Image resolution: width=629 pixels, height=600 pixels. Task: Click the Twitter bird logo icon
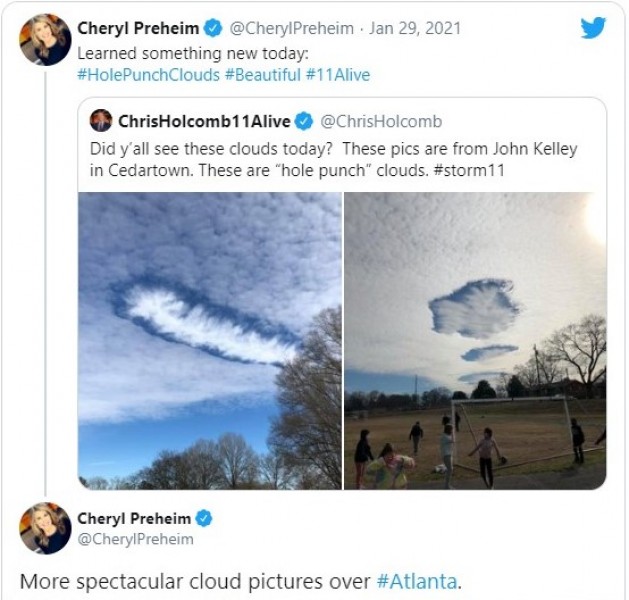pyautogui.click(x=593, y=27)
